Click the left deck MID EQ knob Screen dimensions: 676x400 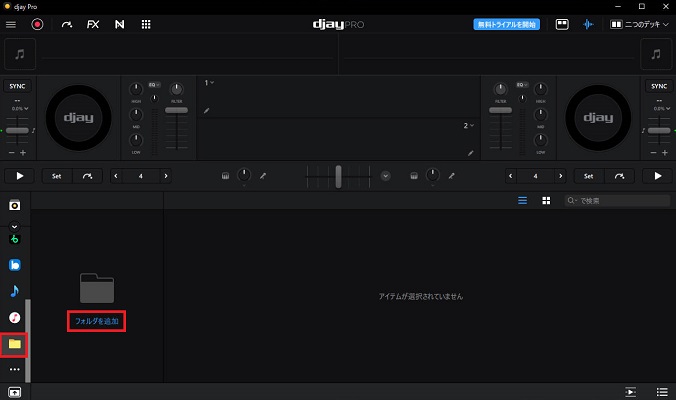136,115
